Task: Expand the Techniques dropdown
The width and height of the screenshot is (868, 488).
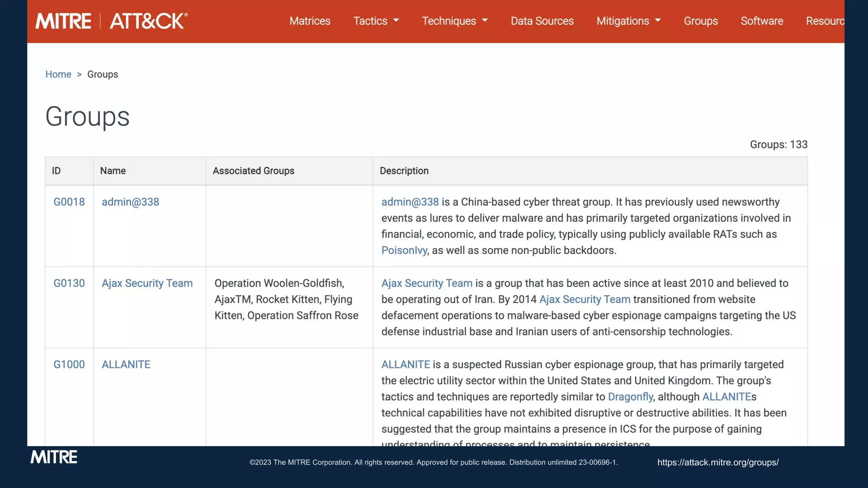Action: (x=455, y=21)
